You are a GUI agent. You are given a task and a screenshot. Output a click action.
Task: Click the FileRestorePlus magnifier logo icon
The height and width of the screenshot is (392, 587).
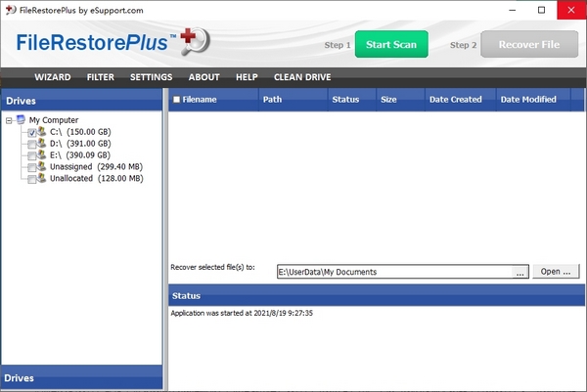point(195,41)
